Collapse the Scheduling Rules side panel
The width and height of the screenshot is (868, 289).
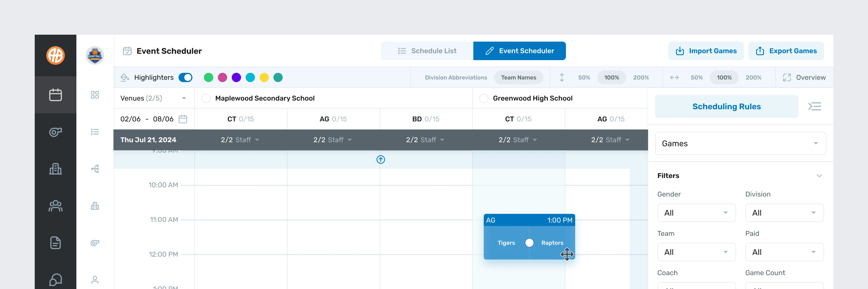pyautogui.click(x=814, y=107)
